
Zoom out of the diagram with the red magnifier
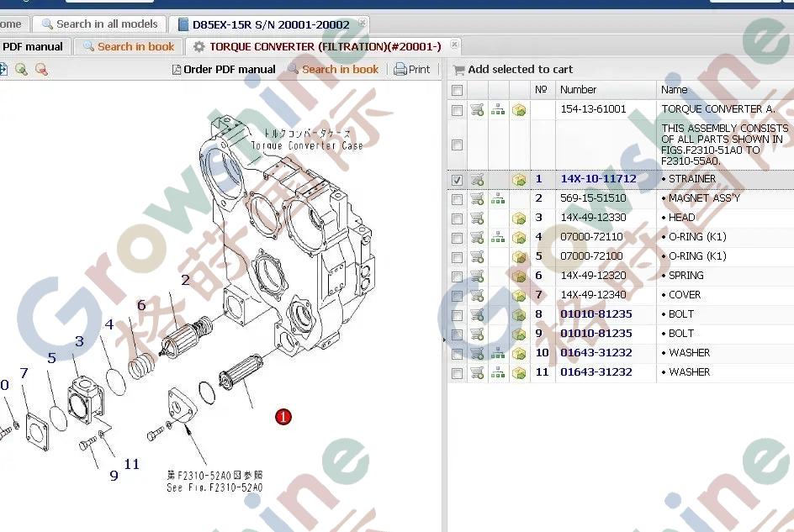point(41,70)
